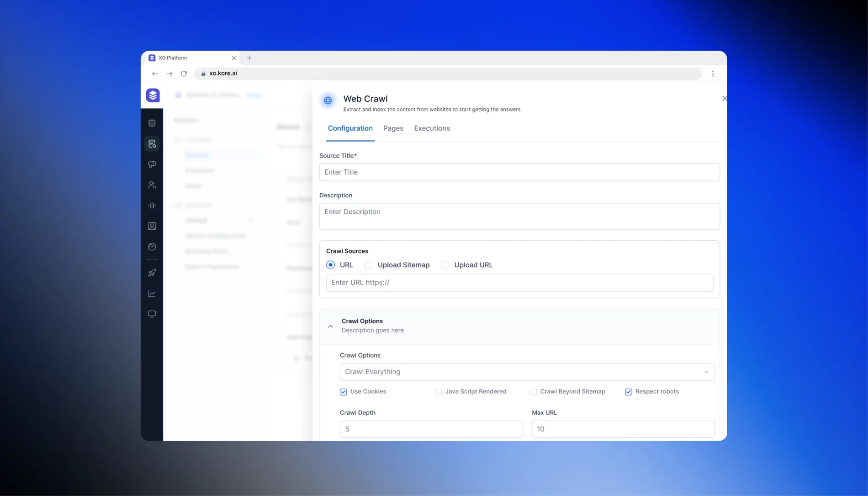The height and width of the screenshot is (496, 868).
Task: Collapse the Crawl Options section chevron
Action: click(x=330, y=326)
